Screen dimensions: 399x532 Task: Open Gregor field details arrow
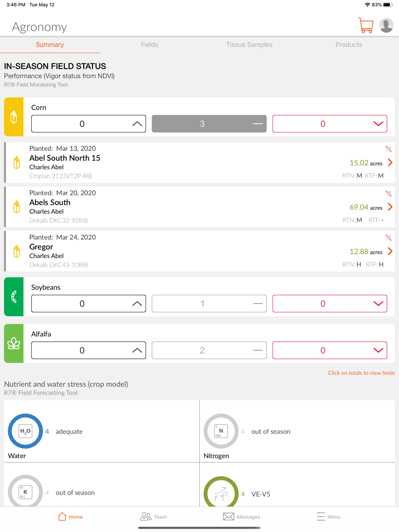pyautogui.click(x=390, y=251)
